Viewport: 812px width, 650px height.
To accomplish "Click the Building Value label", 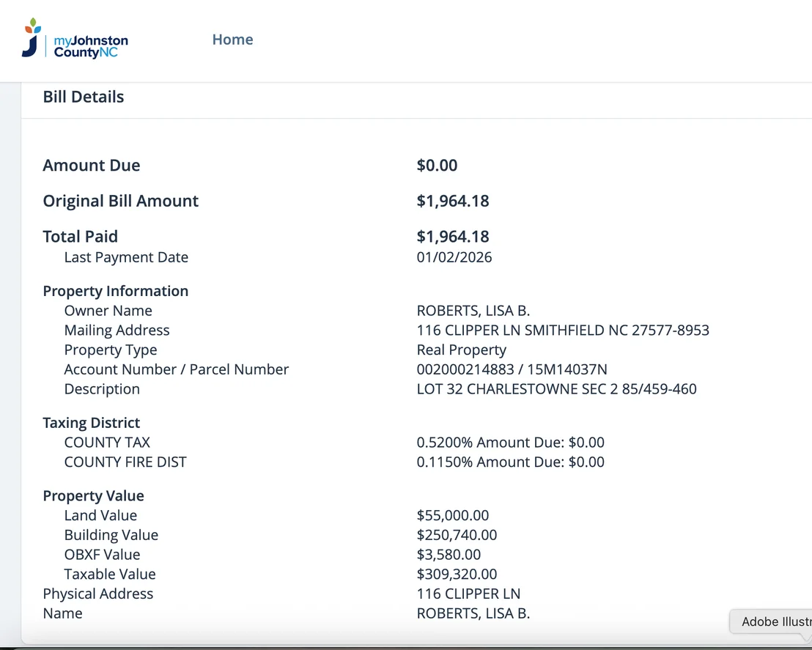I will pyautogui.click(x=111, y=536).
